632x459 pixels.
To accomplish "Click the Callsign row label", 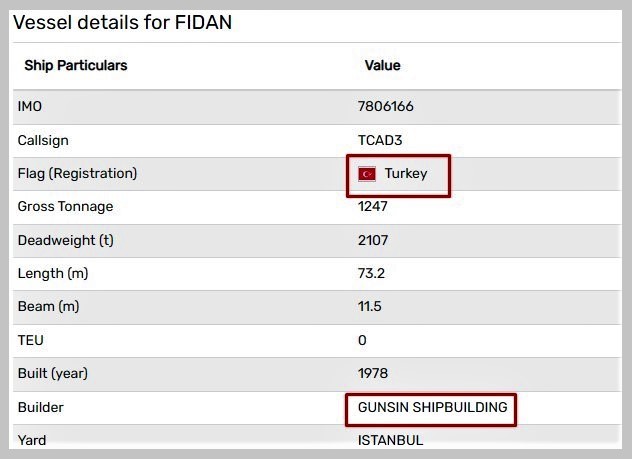I will (43, 141).
